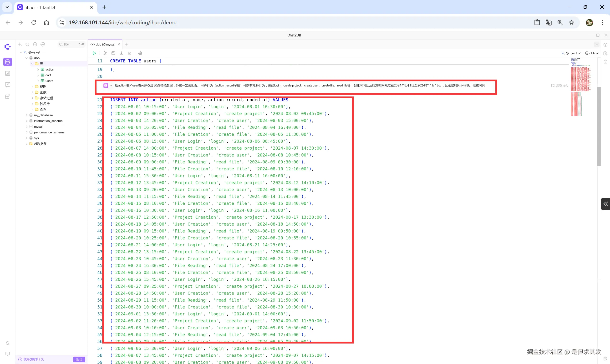
Task: Click the double-arrow panel expand button on right edge
Action: 605,204
